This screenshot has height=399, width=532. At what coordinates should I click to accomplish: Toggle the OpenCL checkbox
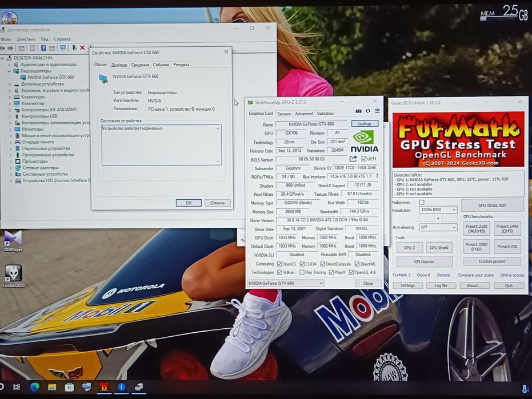point(279,264)
